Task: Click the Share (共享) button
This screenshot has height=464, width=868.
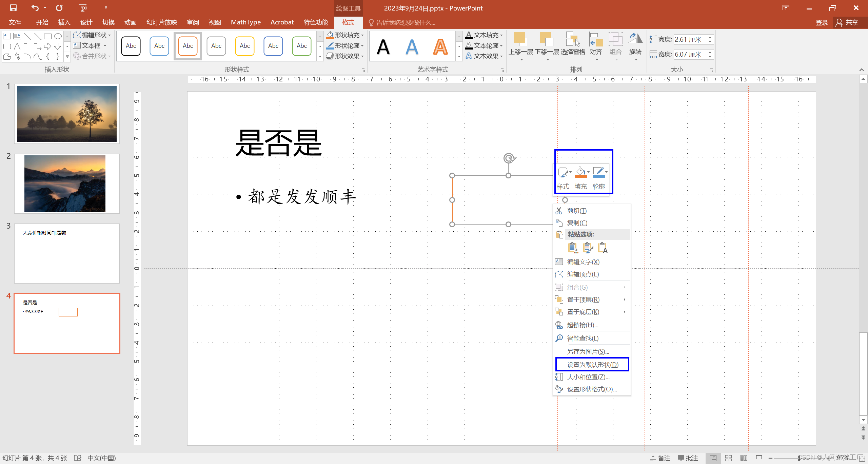Action: [x=848, y=22]
